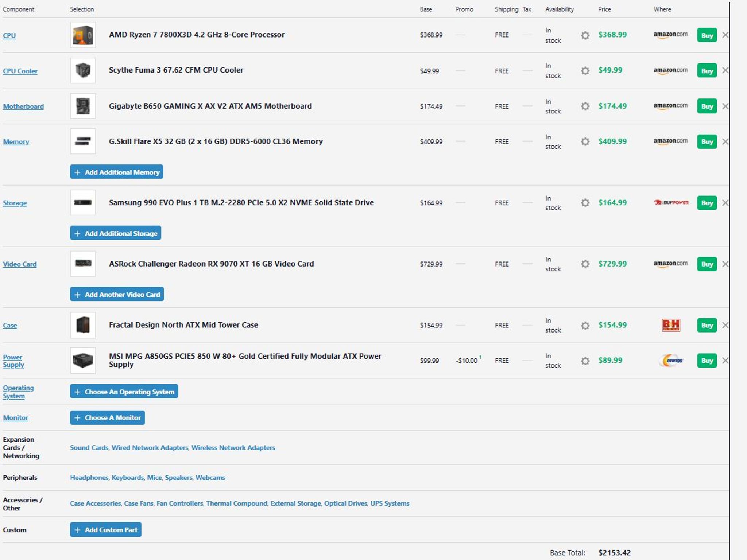Viewport: 747px width, 560px height.
Task: Click gear icon in MSI power supply row
Action: click(x=585, y=361)
